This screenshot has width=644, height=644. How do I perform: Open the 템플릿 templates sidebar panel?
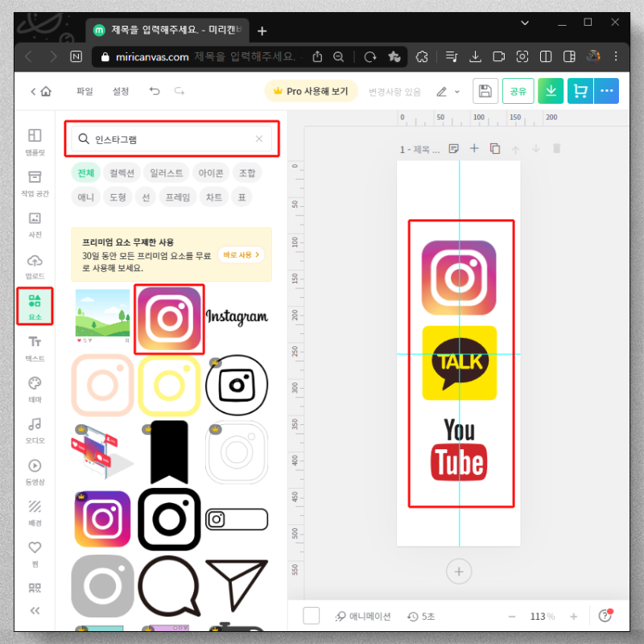tap(35, 142)
